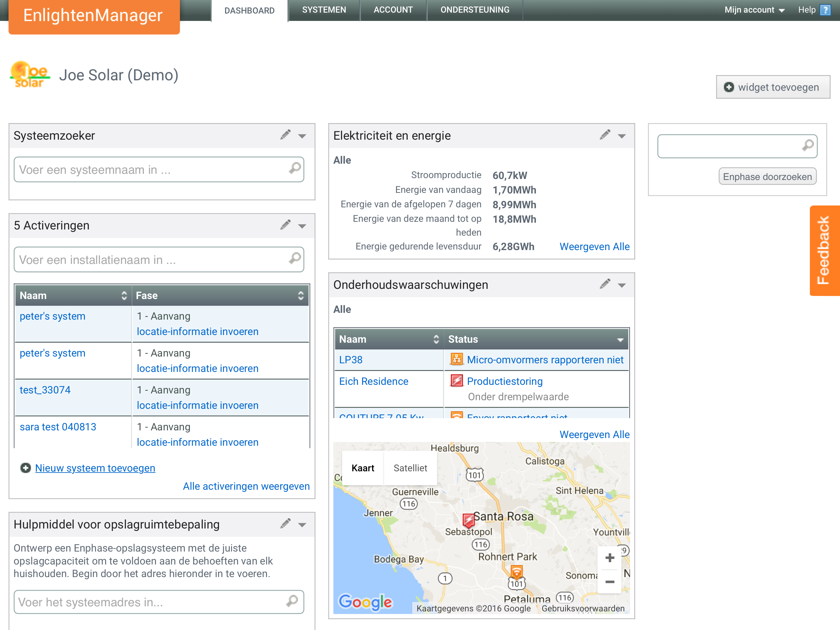Image resolution: width=840 pixels, height=630 pixels.
Task: Open the SYSTEMEN tab
Action: click(324, 10)
